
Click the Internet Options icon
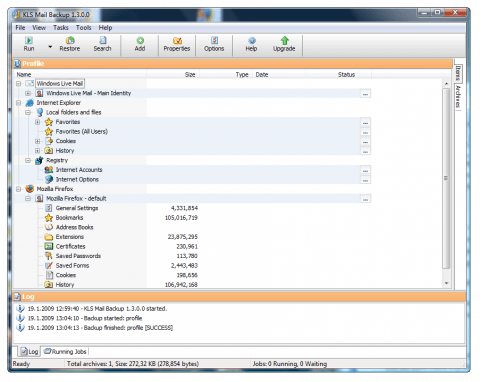tap(49, 179)
